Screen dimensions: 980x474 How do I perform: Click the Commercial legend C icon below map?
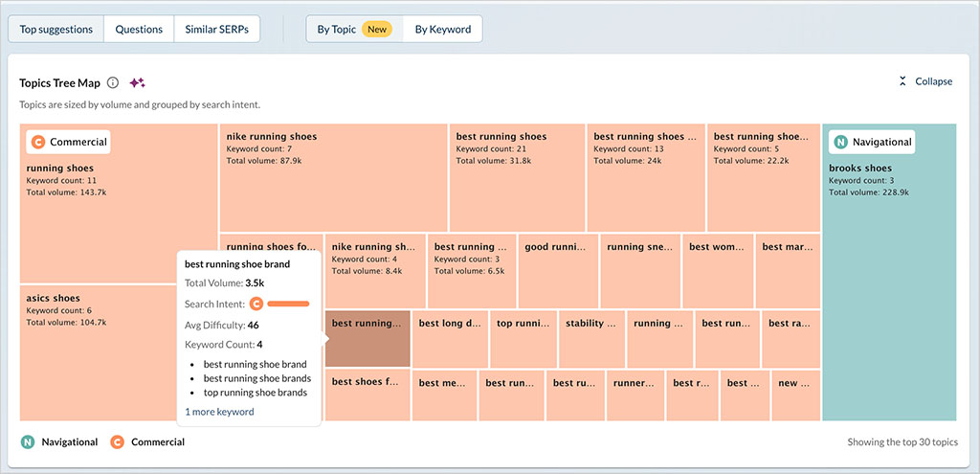click(117, 442)
